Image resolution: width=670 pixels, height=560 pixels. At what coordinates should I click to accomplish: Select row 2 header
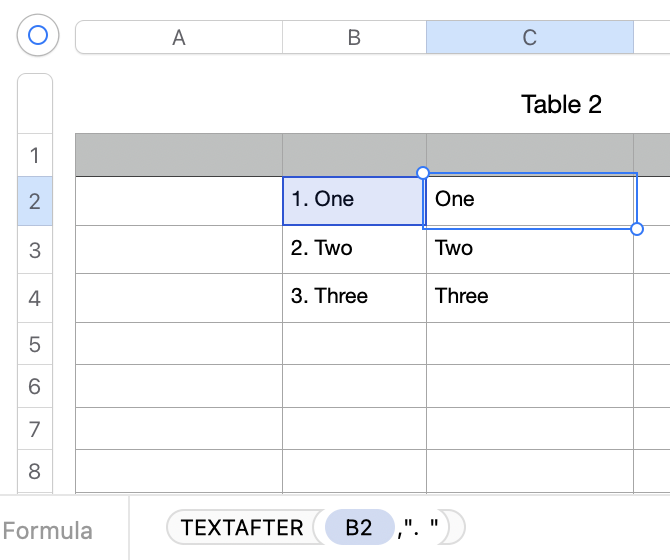[35, 202]
